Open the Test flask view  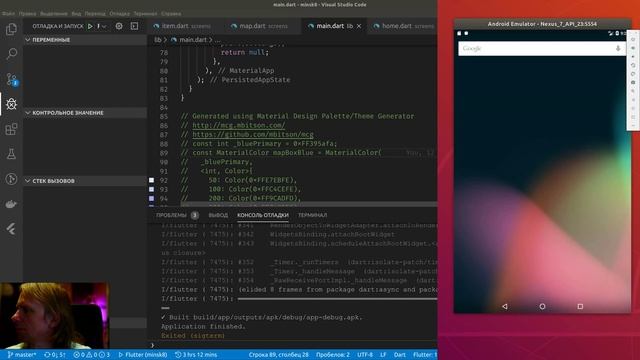click(x=11, y=154)
